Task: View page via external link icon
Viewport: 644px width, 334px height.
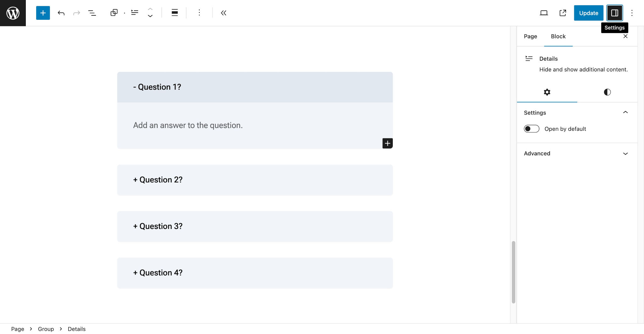Action: [x=563, y=13]
